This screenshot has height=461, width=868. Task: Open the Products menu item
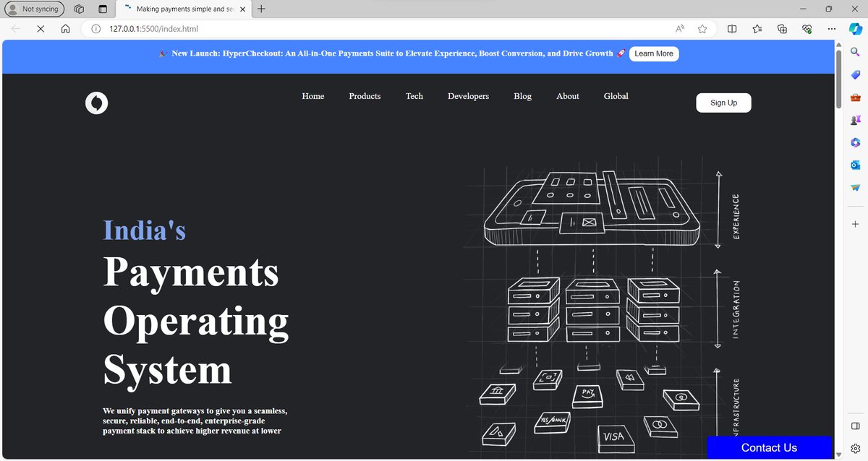pos(365,96)
